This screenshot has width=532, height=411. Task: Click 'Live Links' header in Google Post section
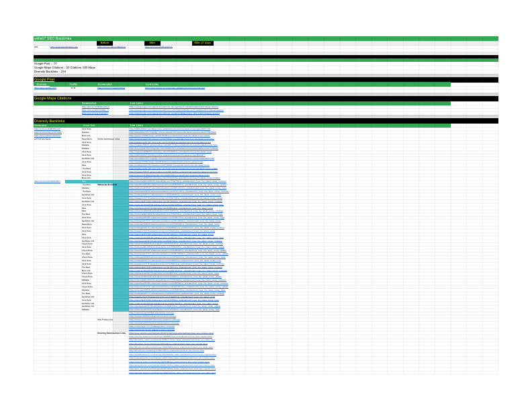pyautogui.click(x=152, y=85)
